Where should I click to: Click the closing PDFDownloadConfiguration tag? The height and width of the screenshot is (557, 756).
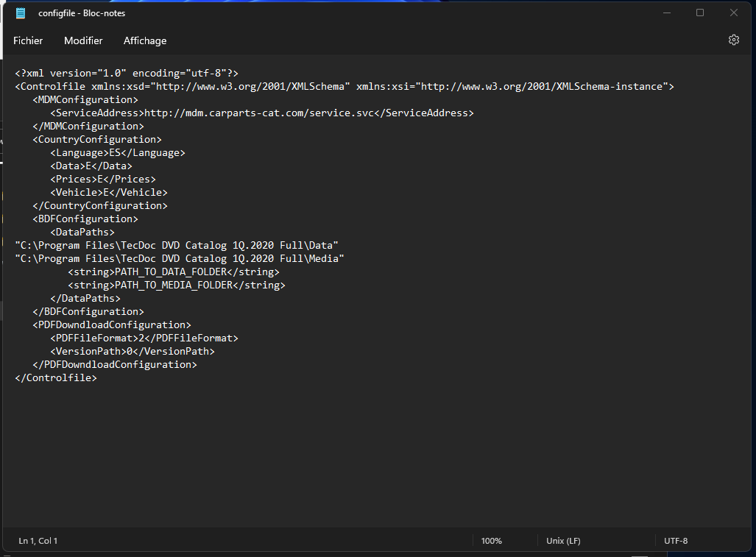(115, 365)
